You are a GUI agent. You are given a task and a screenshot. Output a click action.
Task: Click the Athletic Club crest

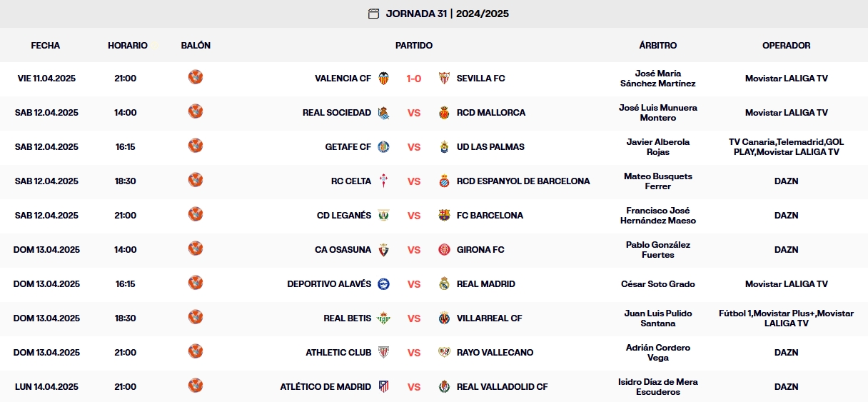tap(383, 352)
